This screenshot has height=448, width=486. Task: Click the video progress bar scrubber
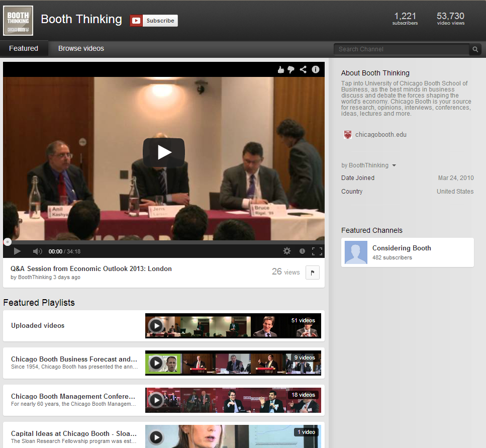pyautogui.click(x=8, y=242)
